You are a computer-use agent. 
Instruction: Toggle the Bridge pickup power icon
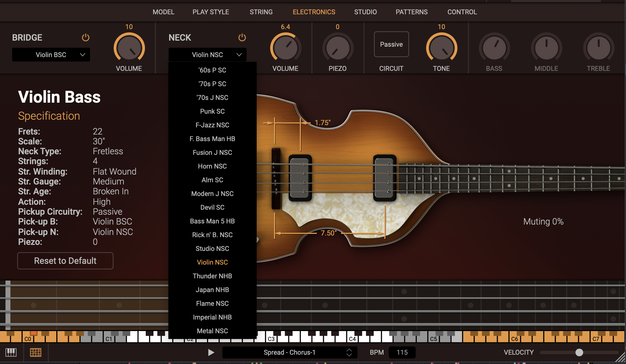[86, 38]
